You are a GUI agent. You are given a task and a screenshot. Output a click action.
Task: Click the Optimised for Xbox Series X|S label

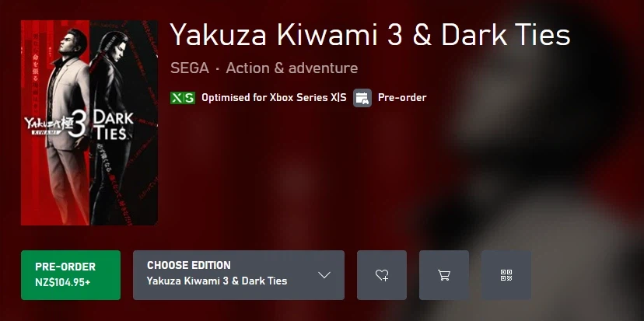[x=274, y=98]
